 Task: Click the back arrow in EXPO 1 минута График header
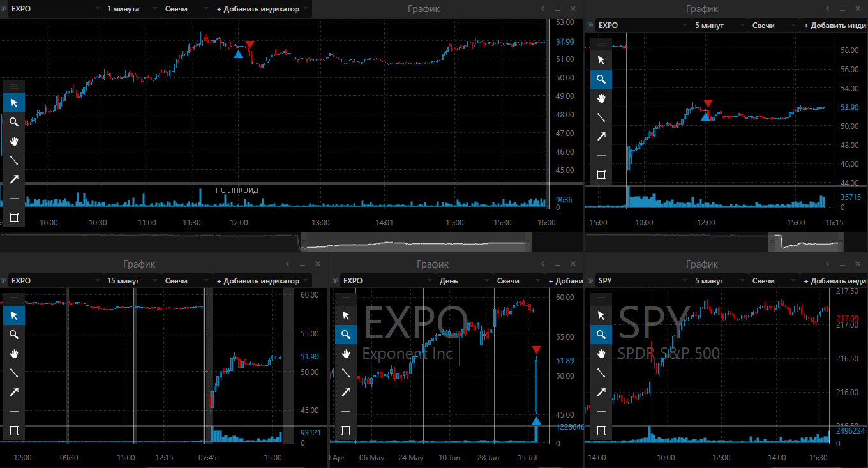(x=542, y=9)
